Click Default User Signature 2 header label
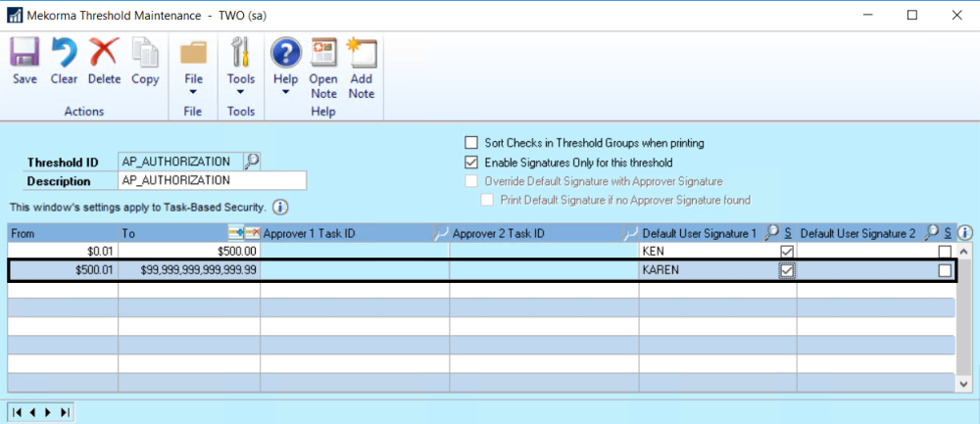Screen dimensions: 980x424 pos(858,234)
